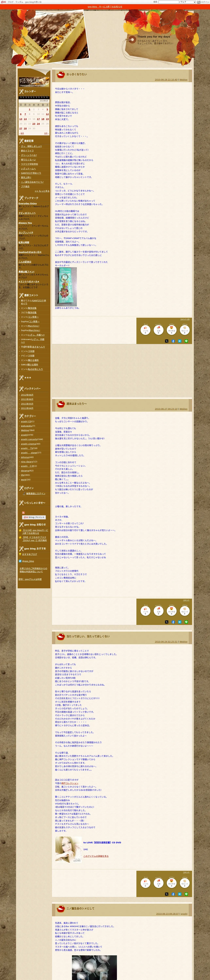Share おっきくなりたい post on LINE
The height and width of the screenshot is (980, 210).
click(x=186, y=341)
